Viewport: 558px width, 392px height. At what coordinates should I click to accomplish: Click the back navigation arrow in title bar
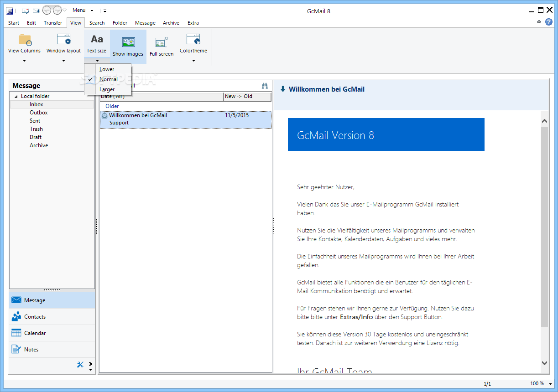tap(47, 10)
